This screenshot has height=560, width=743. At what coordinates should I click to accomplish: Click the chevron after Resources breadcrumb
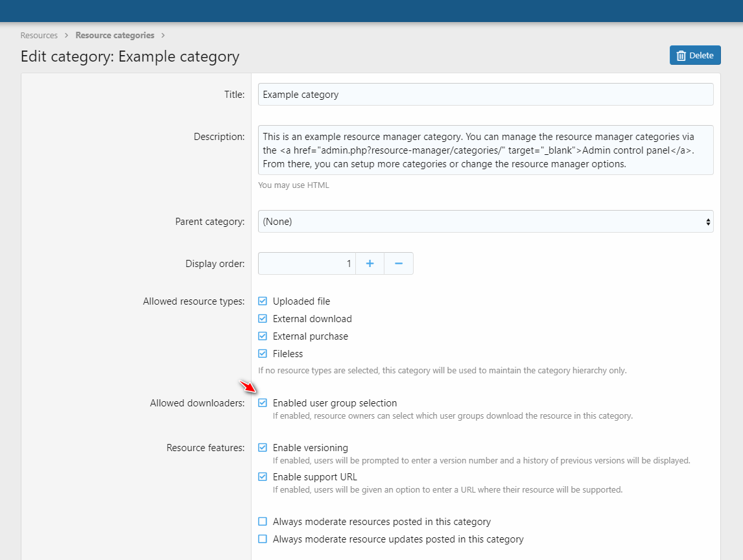click(x=67, y=35)
